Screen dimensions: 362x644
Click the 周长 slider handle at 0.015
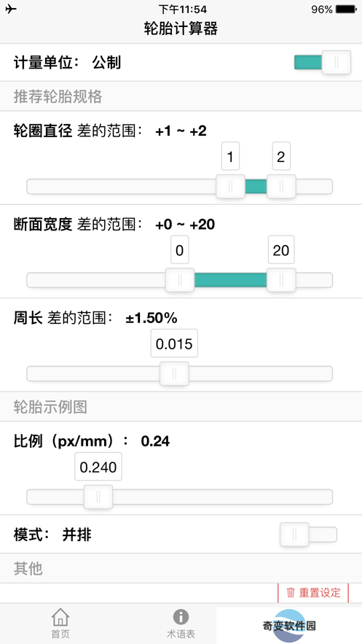pos(174,373)
